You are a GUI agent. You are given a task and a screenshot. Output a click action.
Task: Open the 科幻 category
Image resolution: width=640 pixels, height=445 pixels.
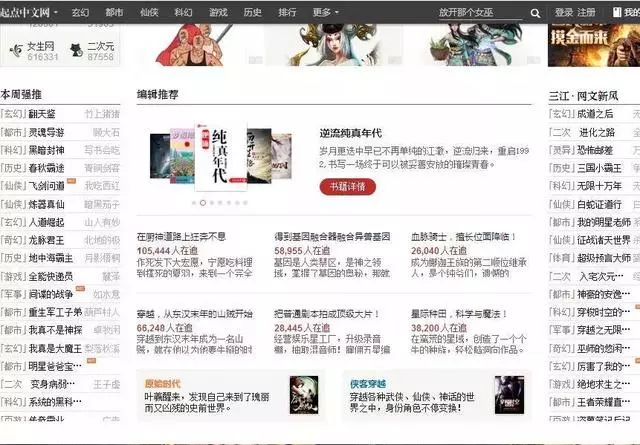(x=183, y=13)
